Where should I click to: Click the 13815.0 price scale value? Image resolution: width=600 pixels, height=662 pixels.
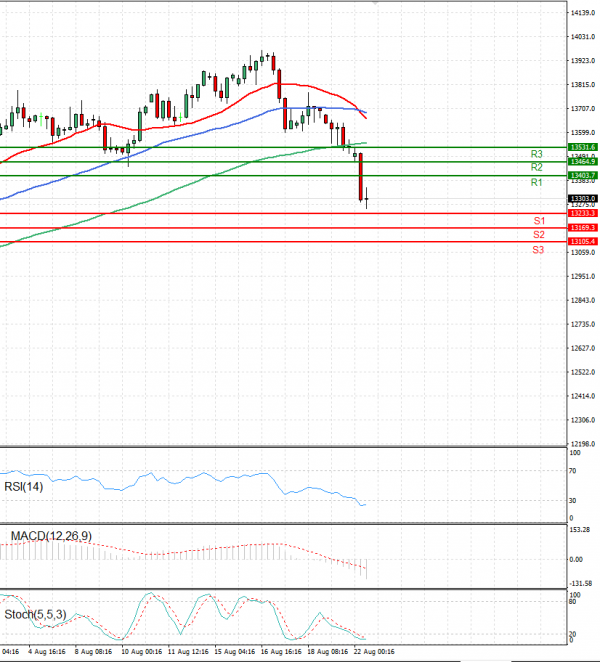tap(583, 85)
